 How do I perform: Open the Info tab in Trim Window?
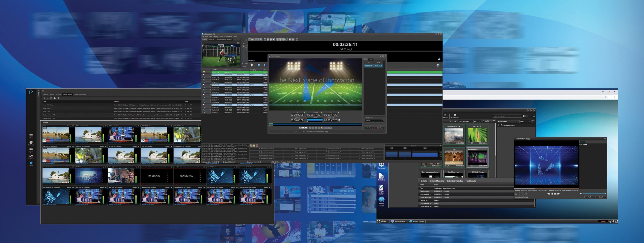pyautogui.click(x=371, y=59)
